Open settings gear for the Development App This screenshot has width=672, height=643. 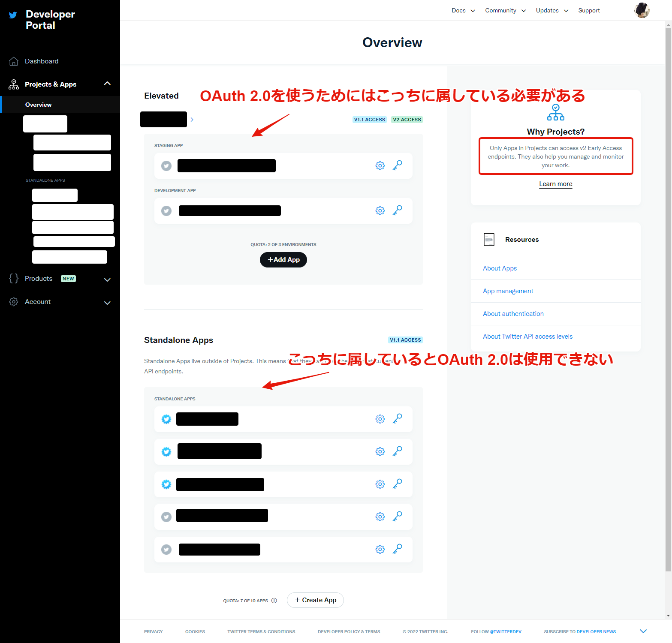(380, 210)
